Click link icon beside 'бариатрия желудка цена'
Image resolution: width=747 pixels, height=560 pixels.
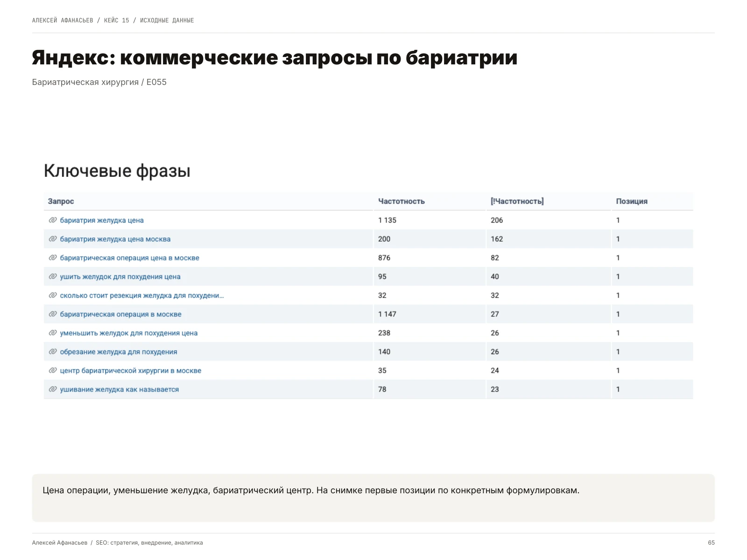(53, 220)
